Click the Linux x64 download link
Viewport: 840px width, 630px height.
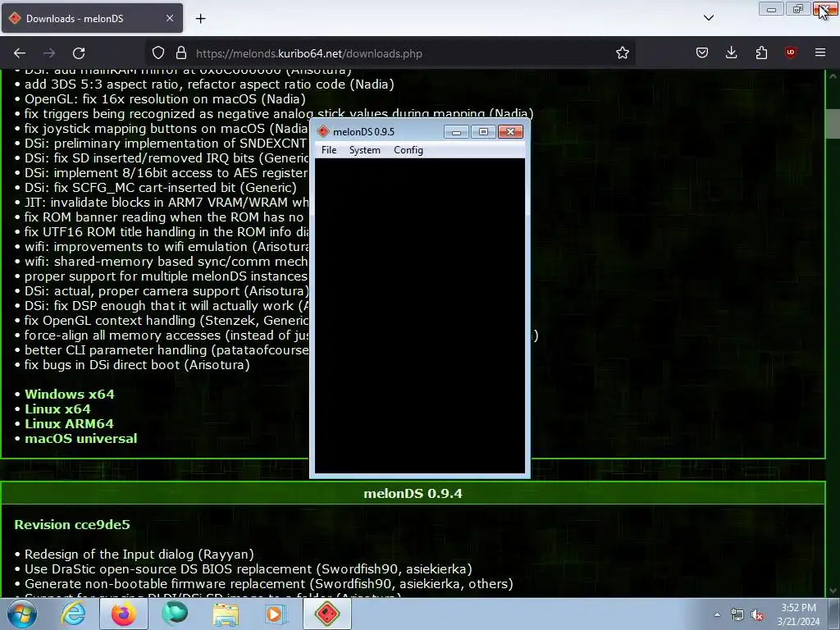tap(58, 409)
